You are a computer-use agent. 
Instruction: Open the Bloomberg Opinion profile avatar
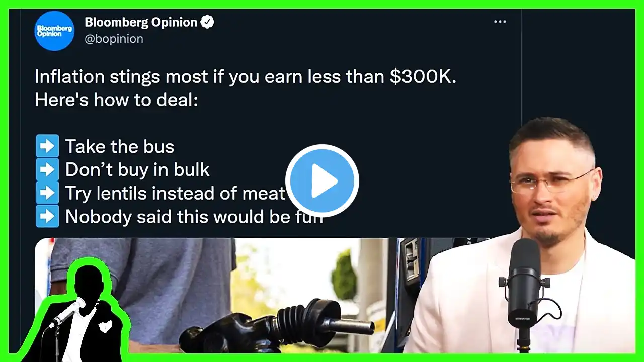coord(54,31)
